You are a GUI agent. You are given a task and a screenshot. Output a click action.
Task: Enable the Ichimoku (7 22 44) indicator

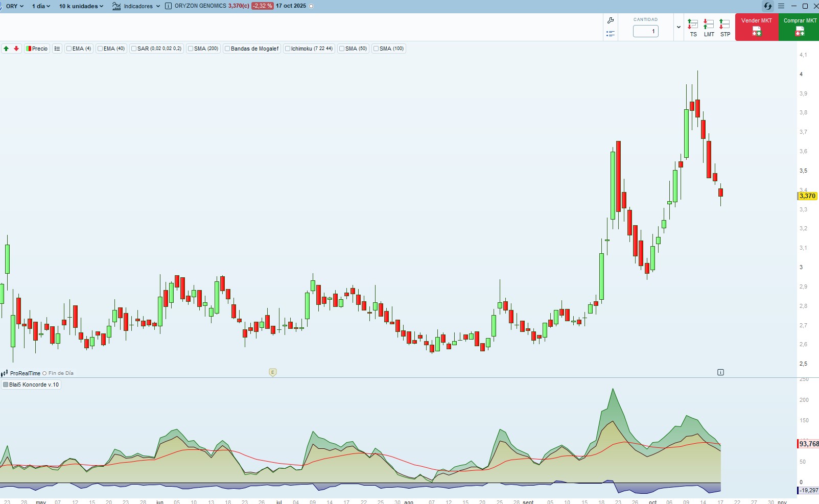[289, 49]
